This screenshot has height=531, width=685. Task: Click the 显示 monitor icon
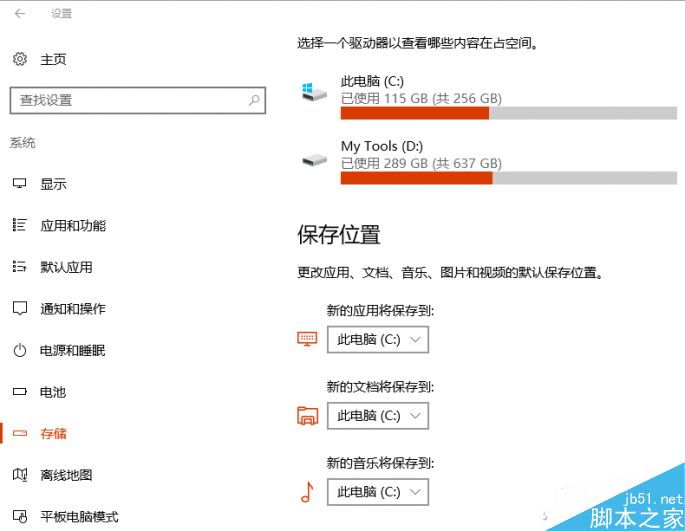pyautogui.click(x=19, y=184)
